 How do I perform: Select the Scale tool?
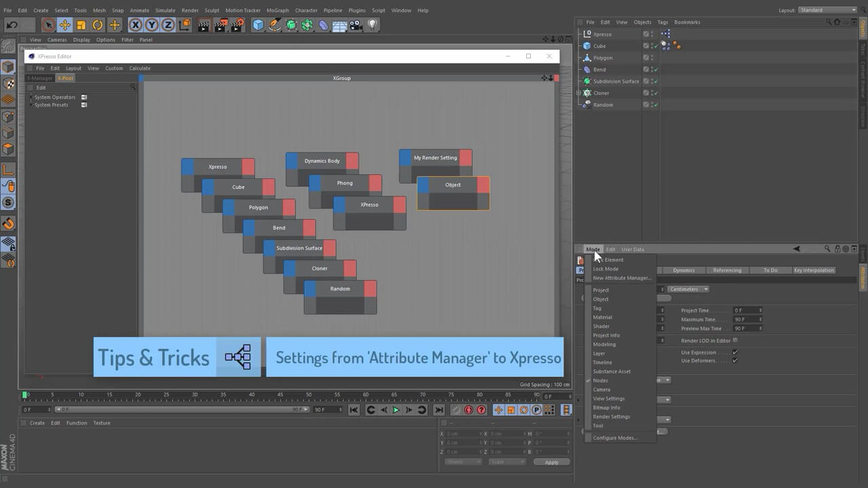tap(81, 25)
